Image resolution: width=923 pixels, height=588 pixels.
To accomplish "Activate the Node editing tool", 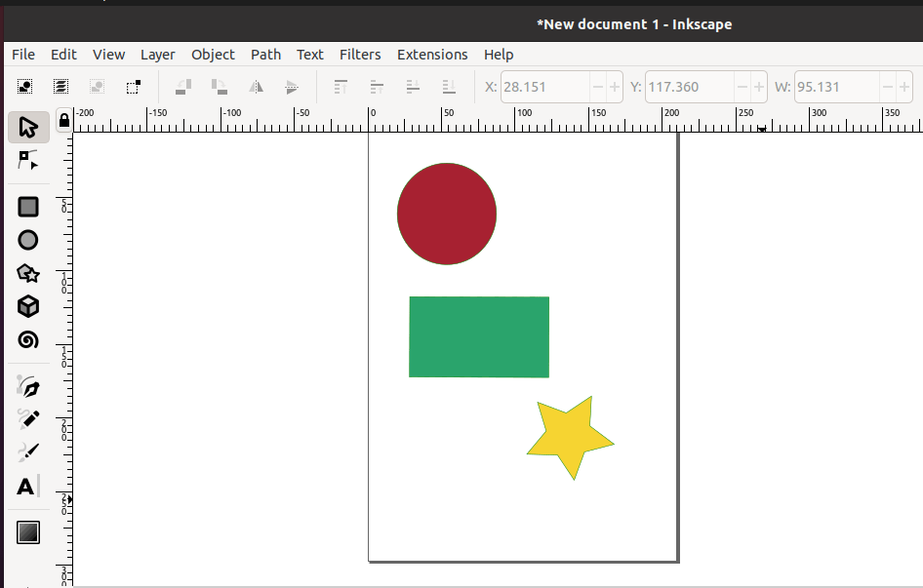I will pos(27,161).
